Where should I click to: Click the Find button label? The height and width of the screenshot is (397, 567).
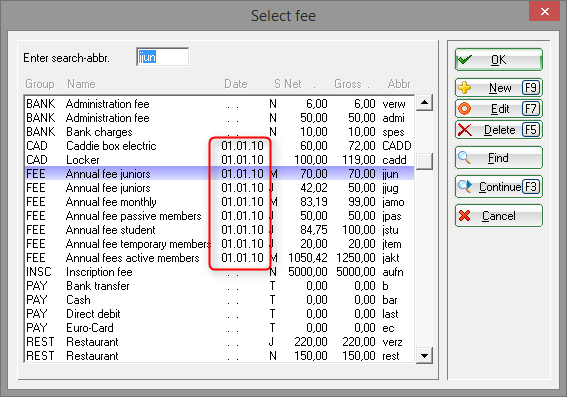498,158
